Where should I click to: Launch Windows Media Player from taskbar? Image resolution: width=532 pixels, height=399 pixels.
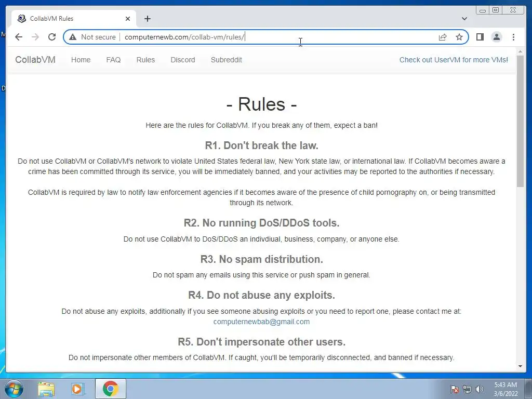[77, 389]
